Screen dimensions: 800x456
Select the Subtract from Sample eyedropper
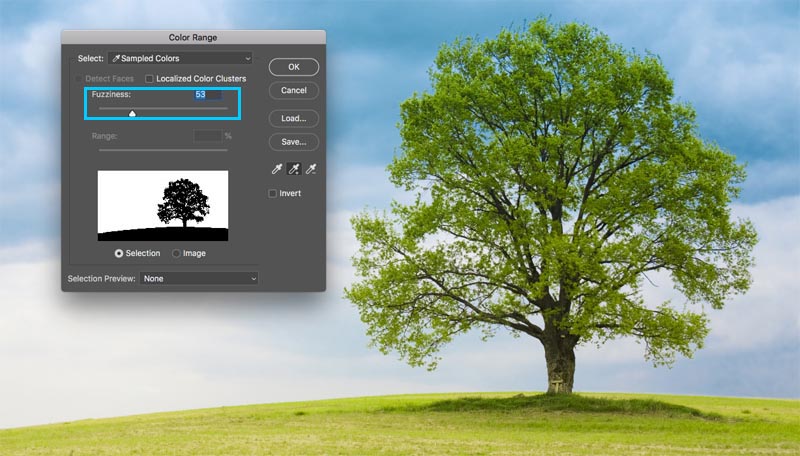point(312,169)
